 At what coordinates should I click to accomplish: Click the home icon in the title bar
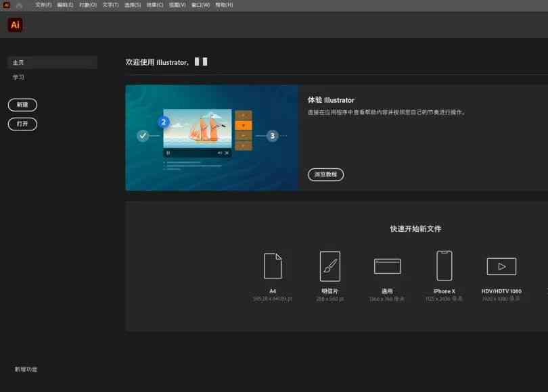tap(19, 5)
